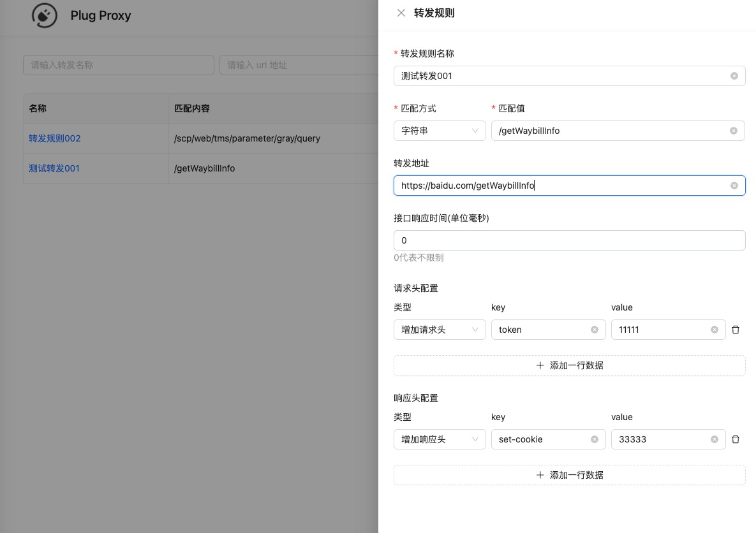Click the Plug Proxy logo icon
Screen dimensions: 756x533
pyautogui.click(x=45, y=15)
